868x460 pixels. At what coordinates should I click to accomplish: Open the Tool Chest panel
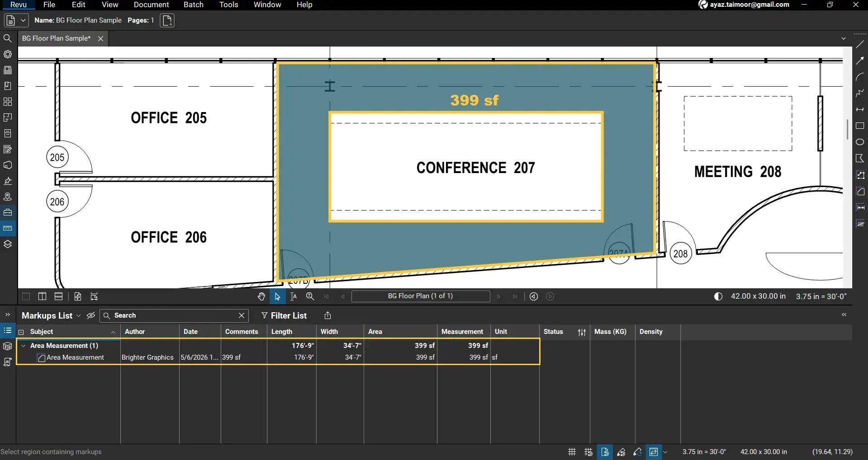coord(8,212)
